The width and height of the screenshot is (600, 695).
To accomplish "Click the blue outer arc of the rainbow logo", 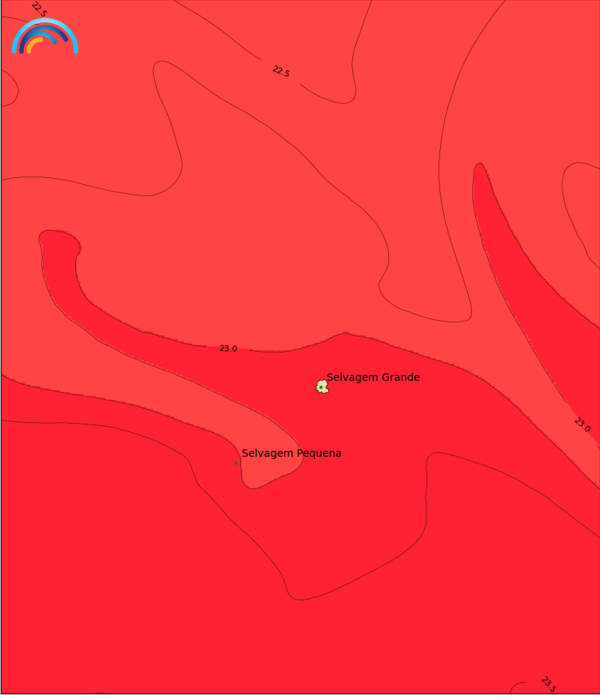I will pyautogui.click(x=44, y=22).
